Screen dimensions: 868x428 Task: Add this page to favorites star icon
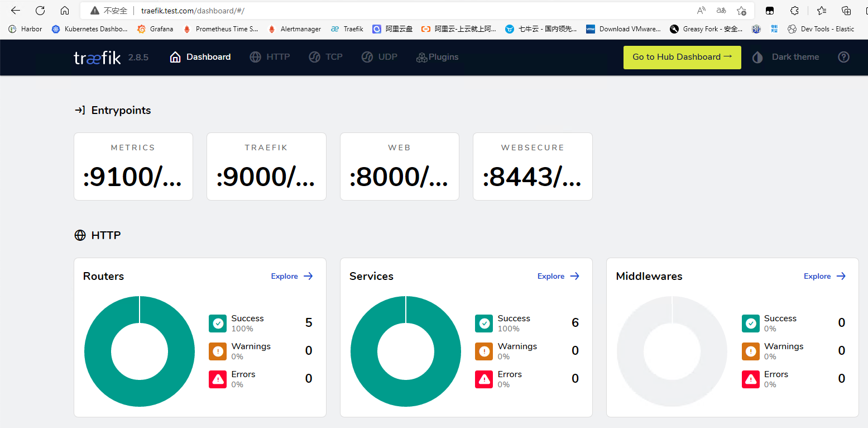coord(741,11)
